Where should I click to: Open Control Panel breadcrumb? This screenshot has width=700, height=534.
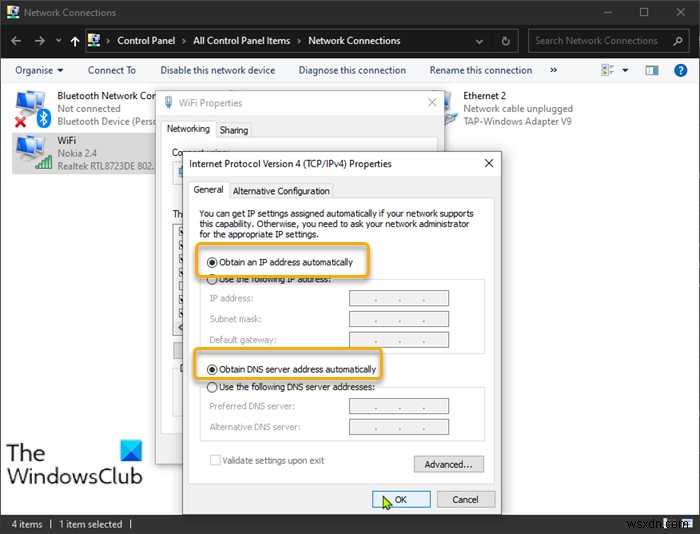146,41
